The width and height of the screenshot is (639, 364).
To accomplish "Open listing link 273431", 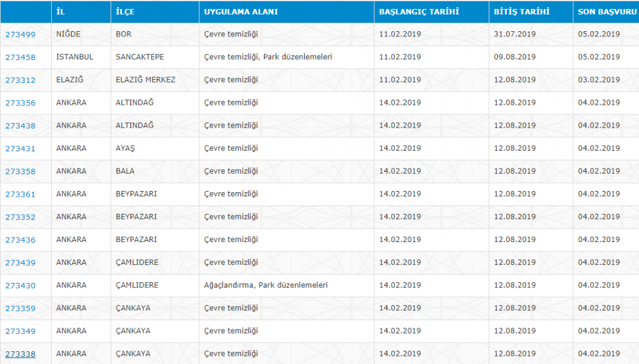I will point(20,149).
